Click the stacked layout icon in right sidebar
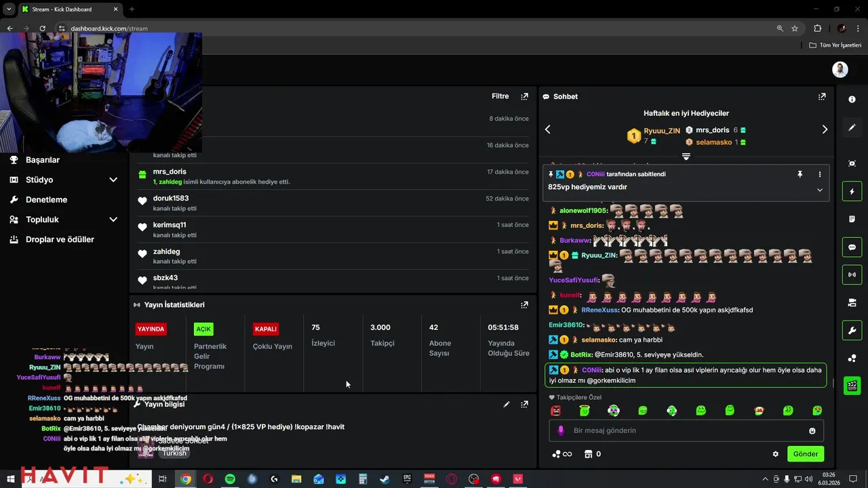This screenshot has height=488, width=868. coord(852,302)
